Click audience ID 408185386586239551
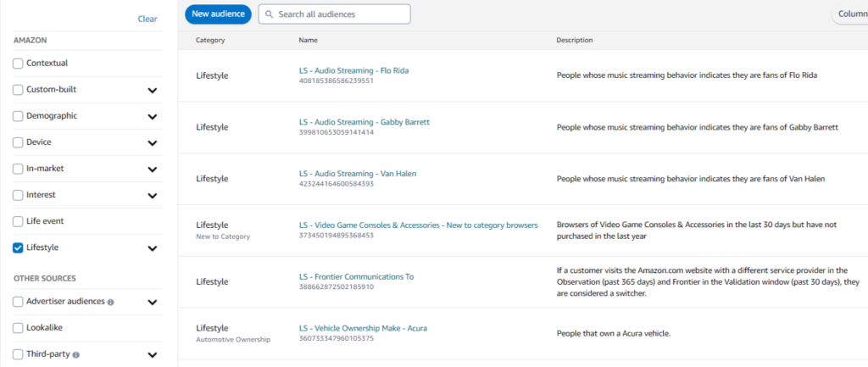 coord(337,81)
